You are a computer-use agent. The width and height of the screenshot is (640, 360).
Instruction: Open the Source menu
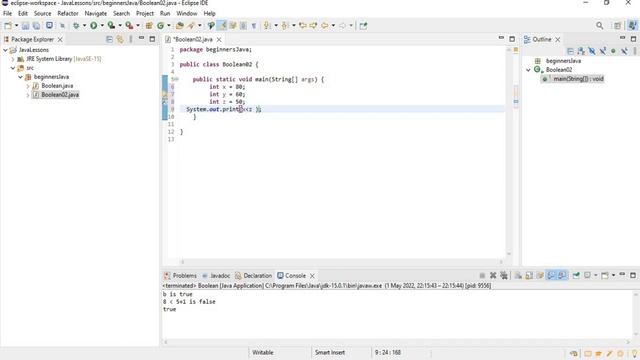42,13
